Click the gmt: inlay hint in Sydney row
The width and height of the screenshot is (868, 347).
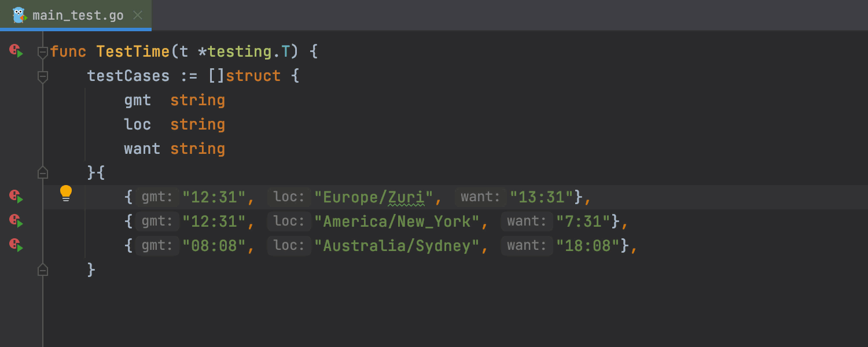[x=157, y=246]
